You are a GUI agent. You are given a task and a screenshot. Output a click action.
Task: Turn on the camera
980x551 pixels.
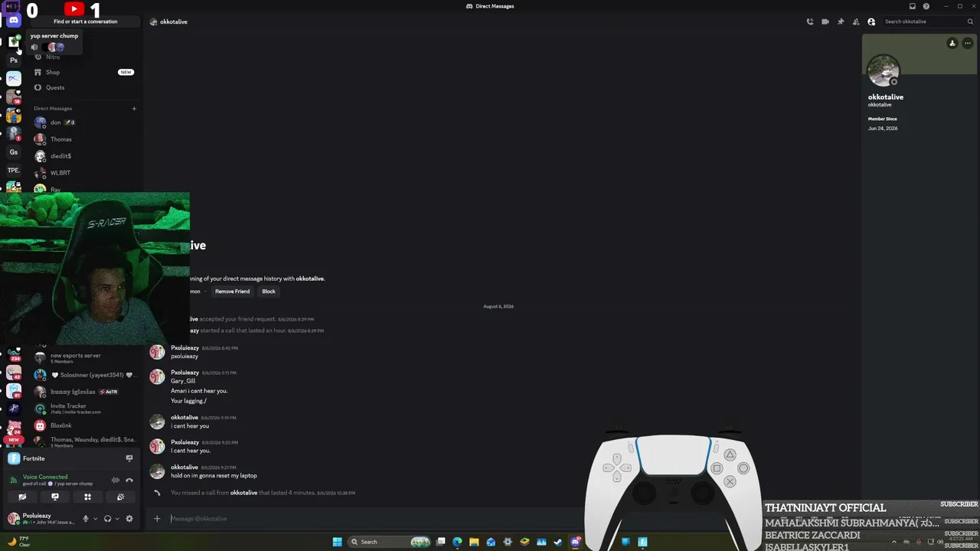click(22, 497)
